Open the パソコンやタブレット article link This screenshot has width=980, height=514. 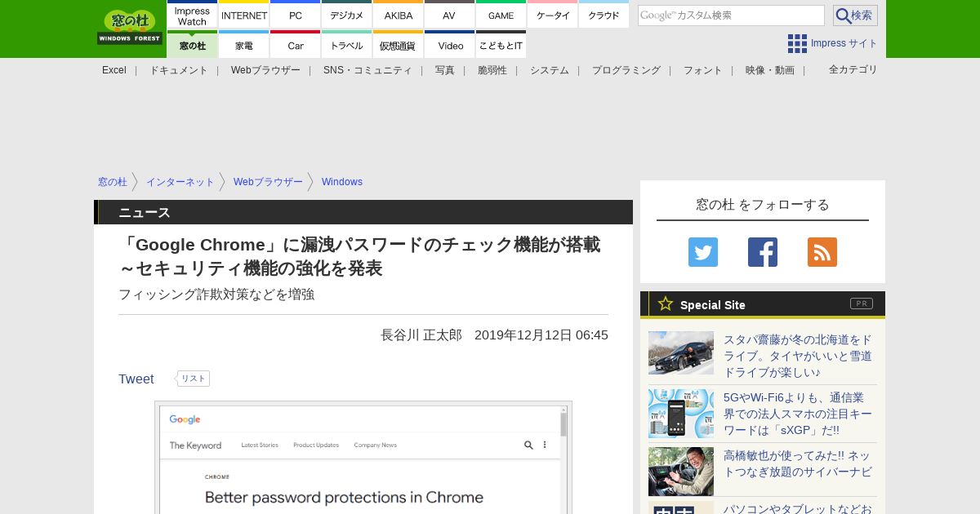[x=798, y=508]
